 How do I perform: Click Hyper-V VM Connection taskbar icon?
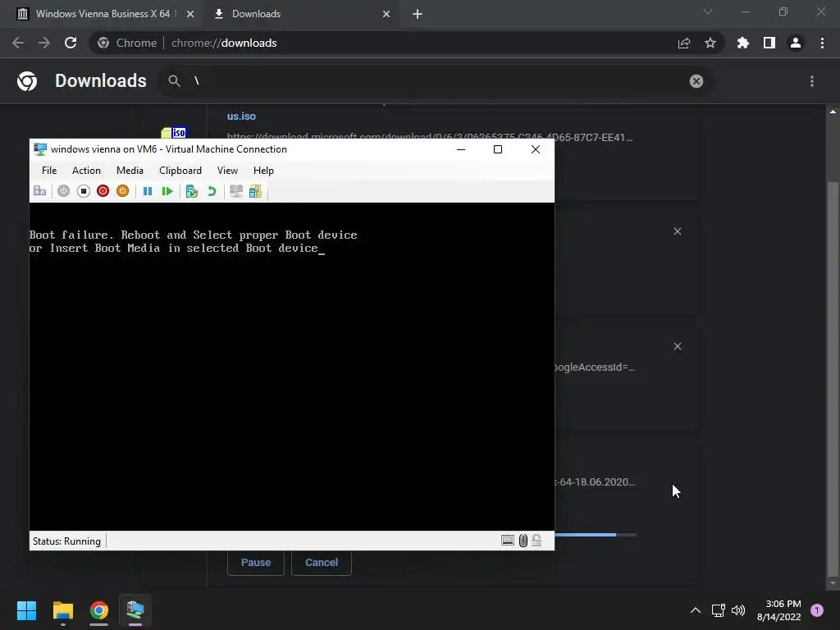pos(135,610)
